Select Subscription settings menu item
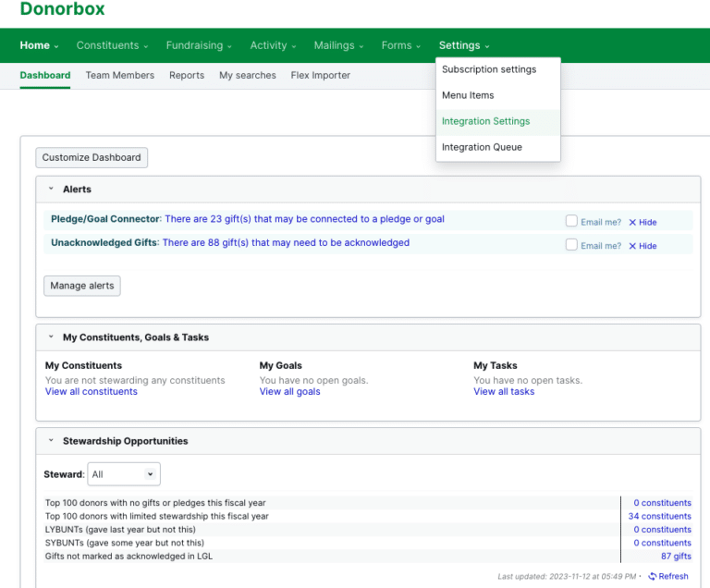Viewport: 710px width, 588px height. [498, 69]
